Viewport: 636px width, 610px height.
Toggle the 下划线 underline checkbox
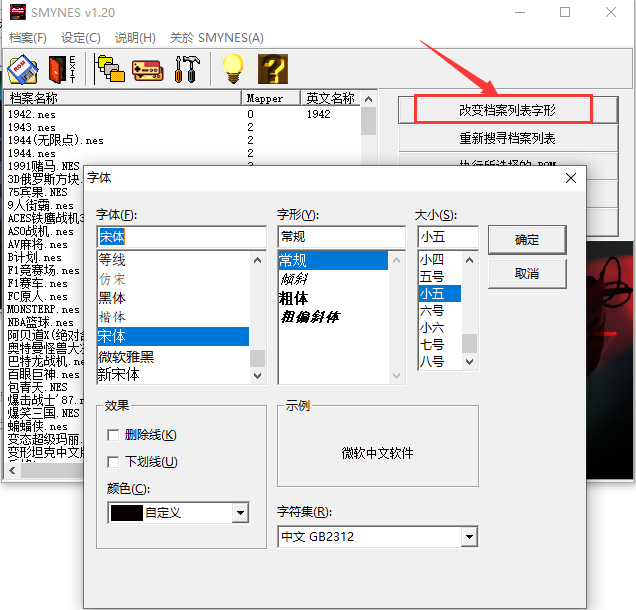114,462
